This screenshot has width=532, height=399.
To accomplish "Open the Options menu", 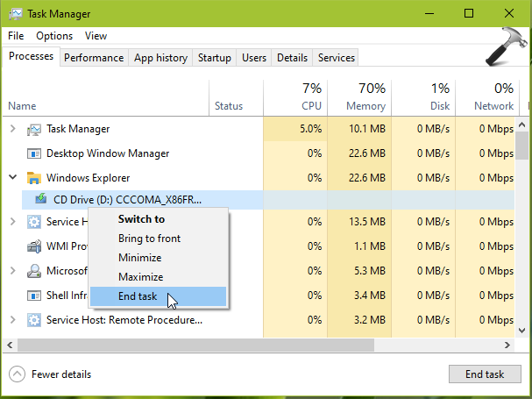I will click(x=54, y=36).
